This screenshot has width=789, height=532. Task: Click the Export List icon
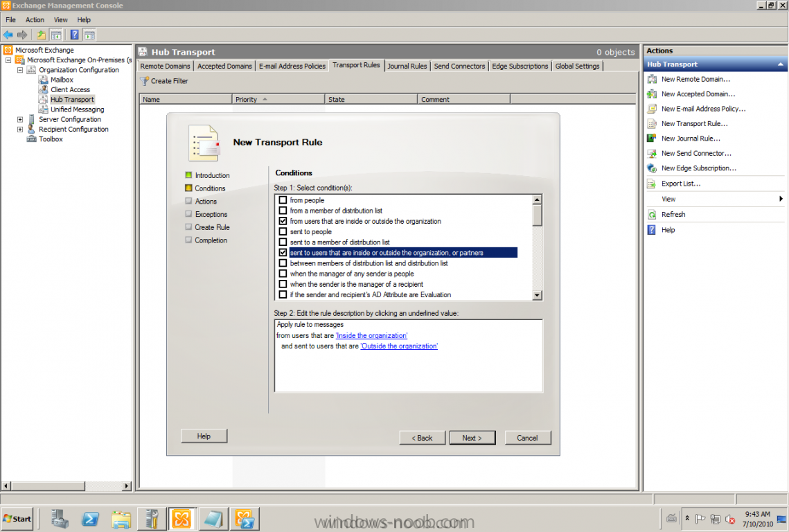652,184
